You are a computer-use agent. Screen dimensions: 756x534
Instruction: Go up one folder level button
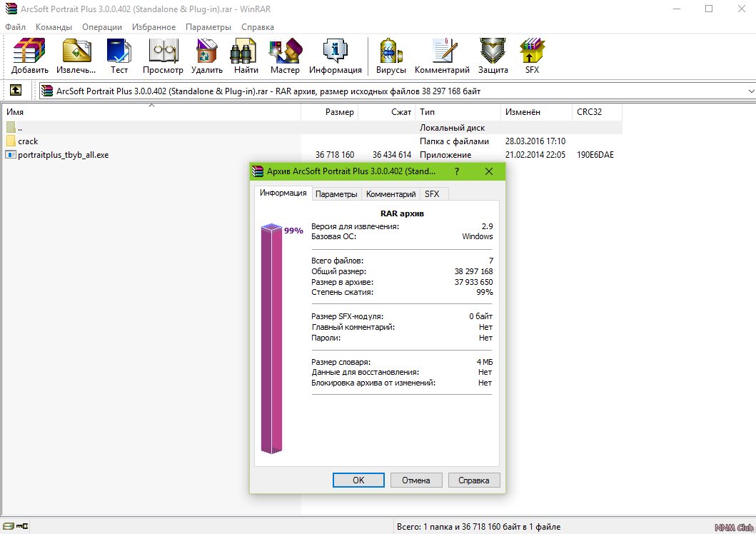(x=15, y=91)
